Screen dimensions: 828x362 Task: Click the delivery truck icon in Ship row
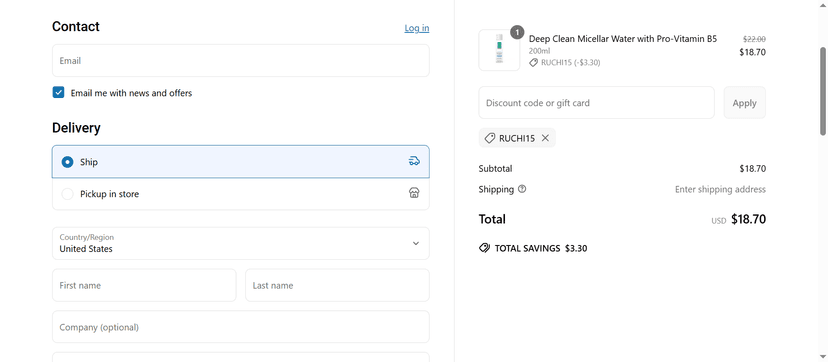tap(415, 161)
